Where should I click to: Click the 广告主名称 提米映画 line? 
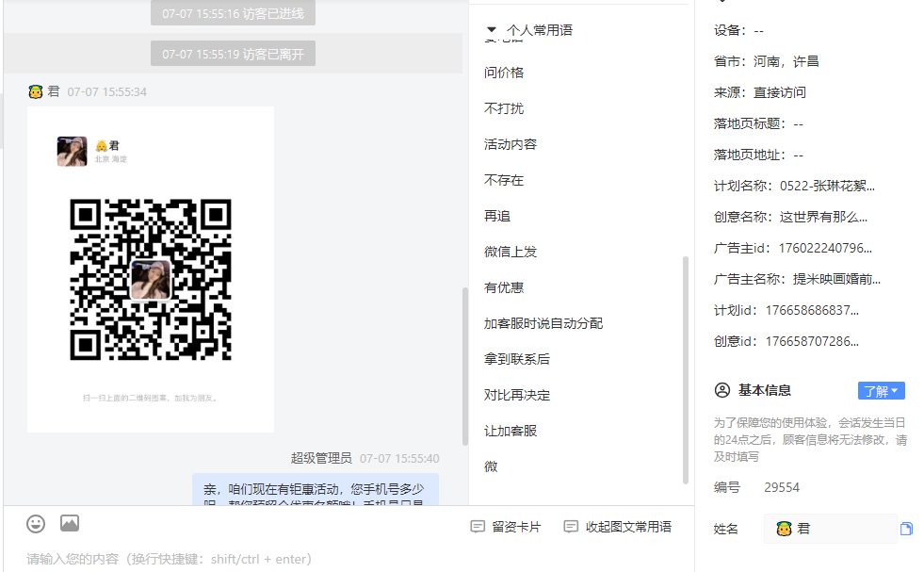(797, 280)
